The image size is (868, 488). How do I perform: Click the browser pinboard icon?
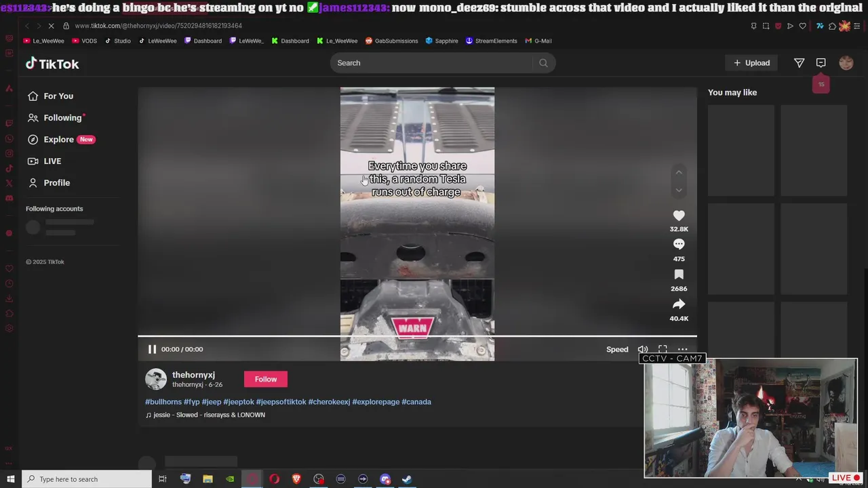pyautogui.click(x=753, y=26)
